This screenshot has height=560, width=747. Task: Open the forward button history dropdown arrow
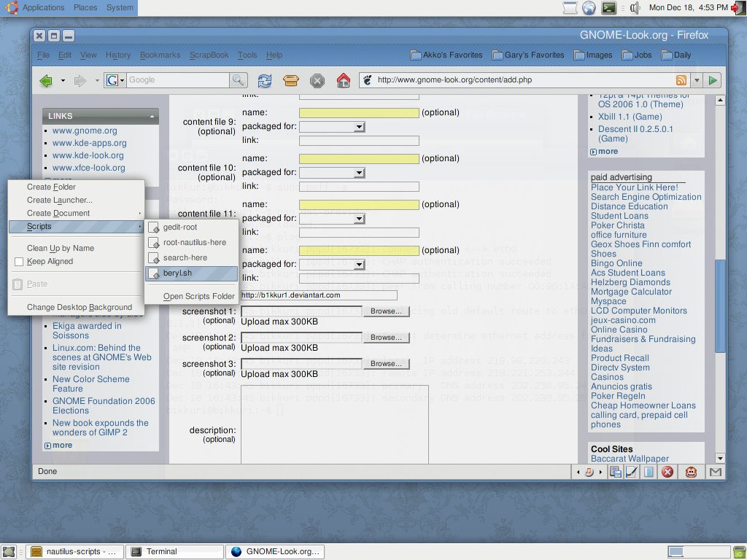pos(97,80)
